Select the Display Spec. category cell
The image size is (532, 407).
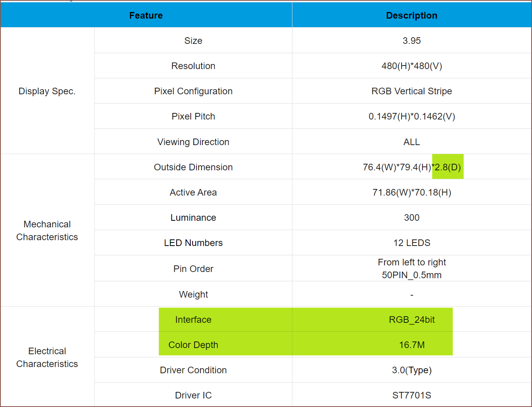[47, 91]
